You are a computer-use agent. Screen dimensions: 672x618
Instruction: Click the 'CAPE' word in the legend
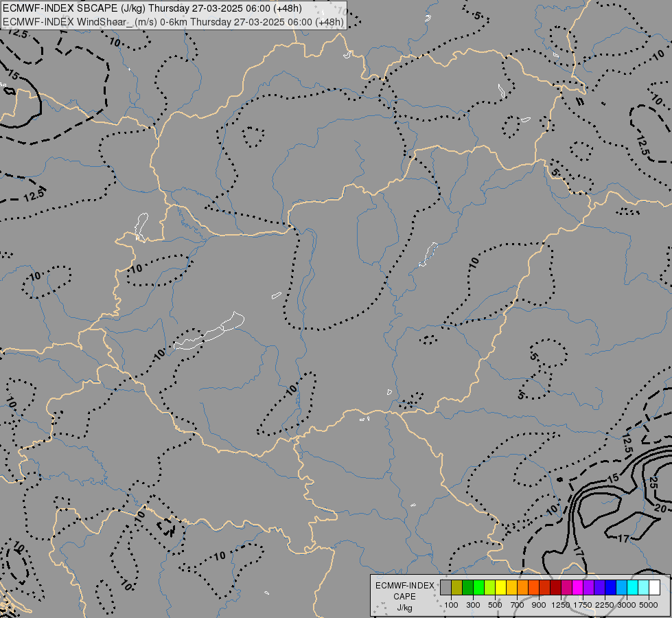tap(404, 597)
